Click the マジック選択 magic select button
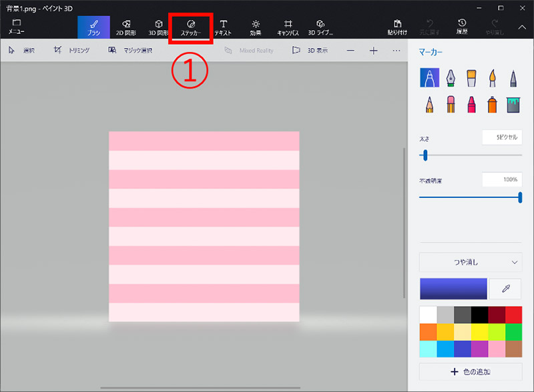This screenshot has height=392, width=534. pos(130,51)
